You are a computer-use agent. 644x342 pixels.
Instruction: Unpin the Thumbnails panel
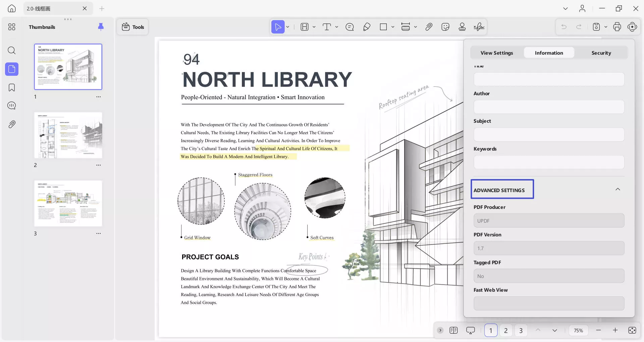pos(101,27)
